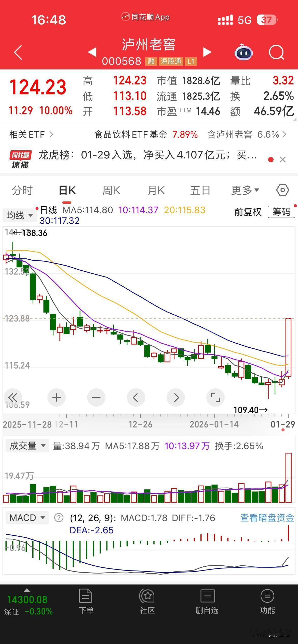Zoom in chart with plus button
This screenshot has width=298, height=644.
56,397
